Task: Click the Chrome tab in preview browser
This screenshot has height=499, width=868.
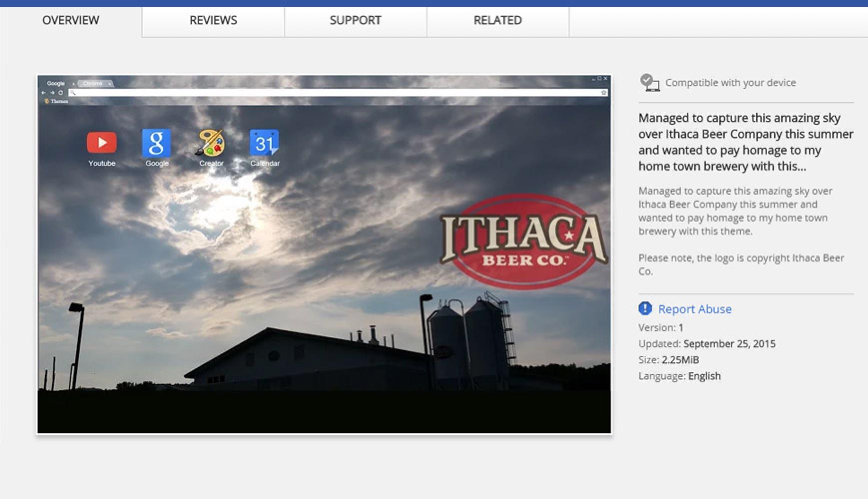Action: (95, 83)
